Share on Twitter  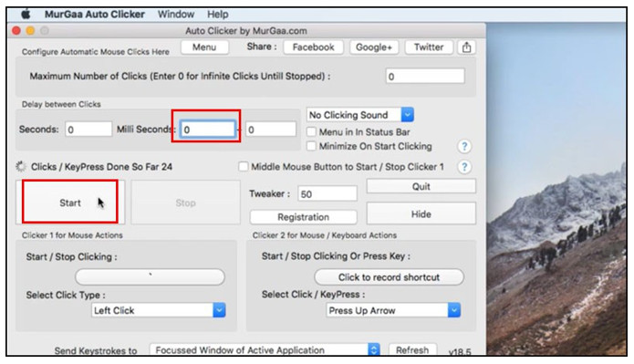coord(429,47)
